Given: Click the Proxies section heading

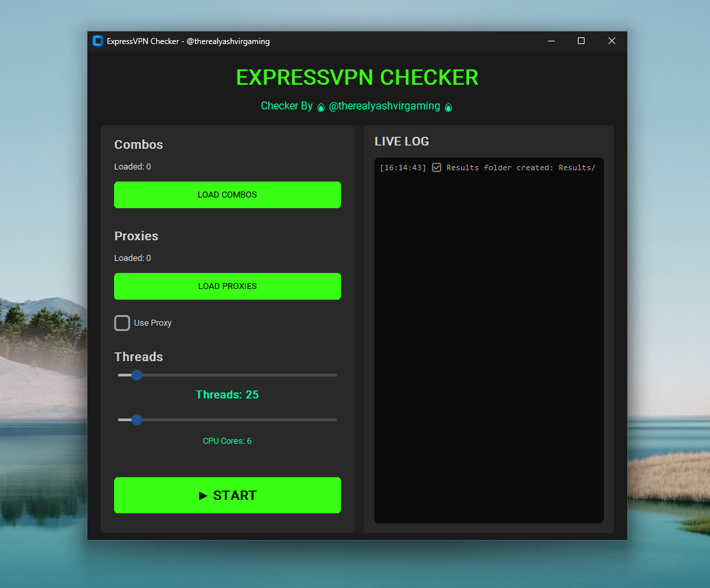Looking at the screenshot, I should (136, 236).
